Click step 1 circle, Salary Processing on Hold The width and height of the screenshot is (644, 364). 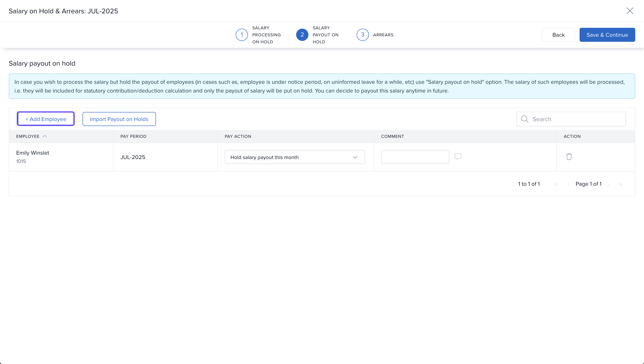(242, 35)
